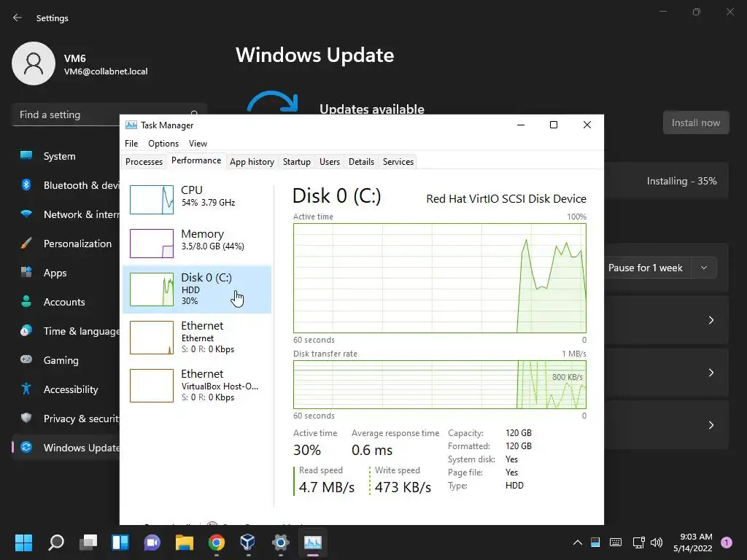The height and width of the screenshot is (560, 747).
Task: Open the Options menu in Task Manager
Action: 163,144
